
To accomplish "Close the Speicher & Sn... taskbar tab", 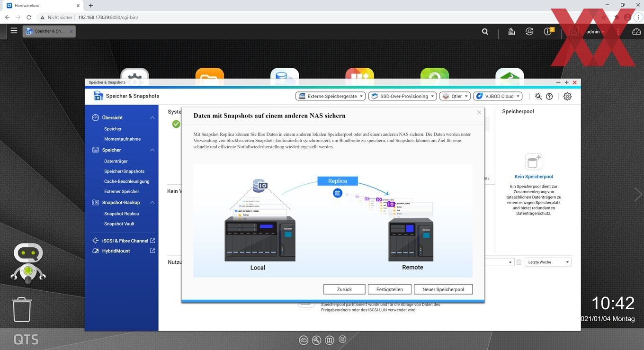I will pyautogui.click(x=72, y=31).
